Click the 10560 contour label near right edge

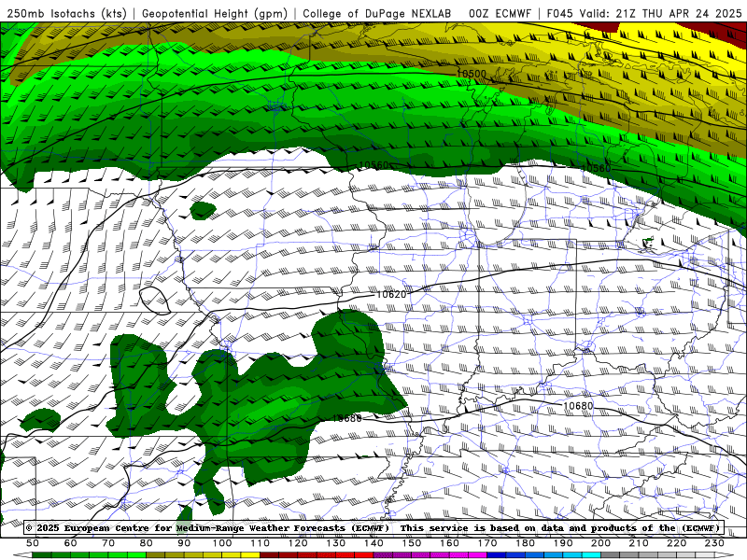[x=596, y=168]
